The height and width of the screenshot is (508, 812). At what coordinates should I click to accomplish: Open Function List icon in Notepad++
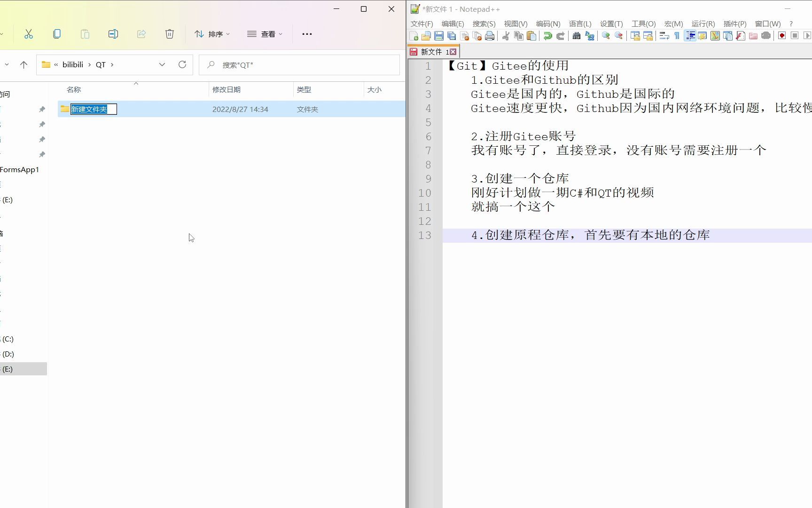(x=741, y=36)
